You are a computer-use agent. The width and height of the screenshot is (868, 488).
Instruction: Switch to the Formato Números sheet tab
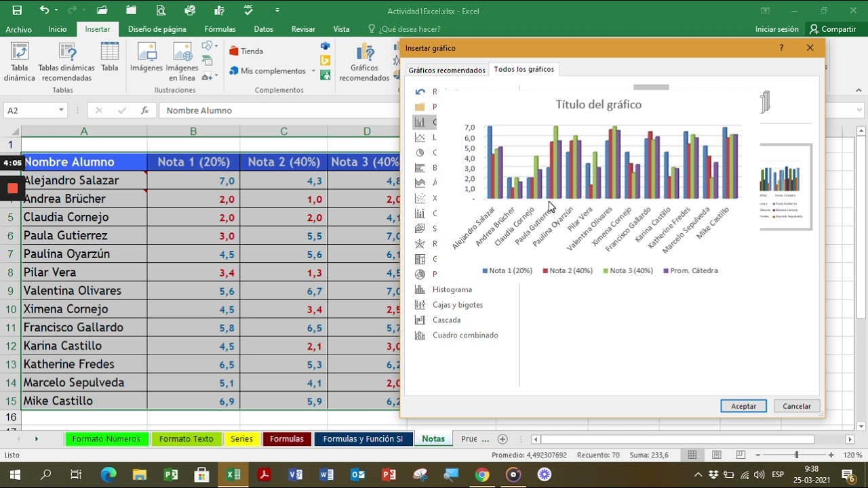click(x=106, y=439)
